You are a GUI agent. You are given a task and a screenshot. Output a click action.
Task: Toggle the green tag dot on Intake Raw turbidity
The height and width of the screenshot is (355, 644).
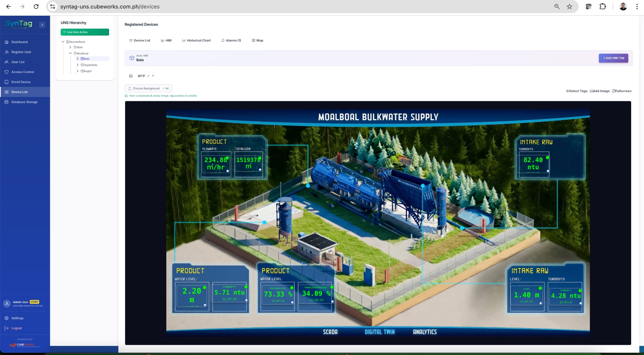[x=547, y=157]
